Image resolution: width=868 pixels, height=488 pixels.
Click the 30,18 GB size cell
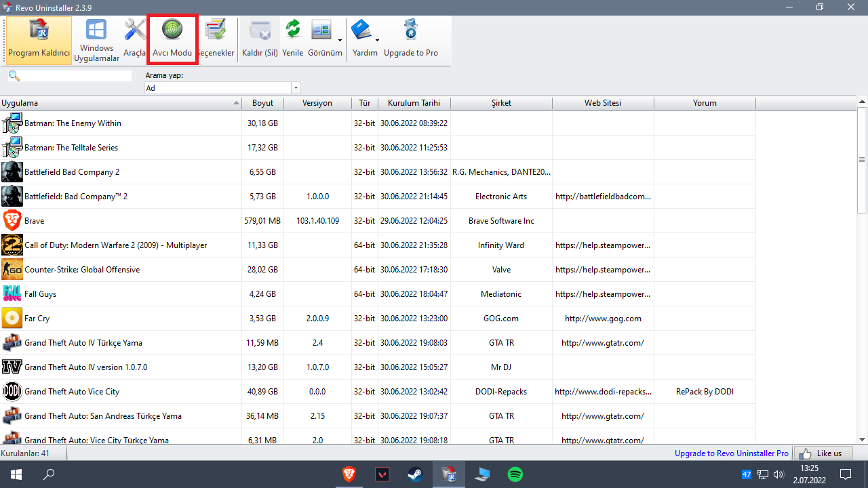(x=262, y=123)
